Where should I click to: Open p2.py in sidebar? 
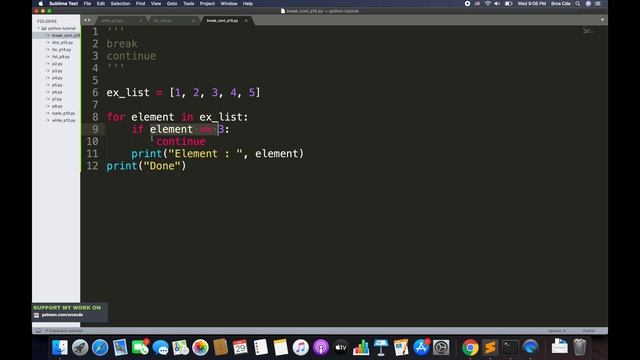pyautogui.click(x=57, y=64)
